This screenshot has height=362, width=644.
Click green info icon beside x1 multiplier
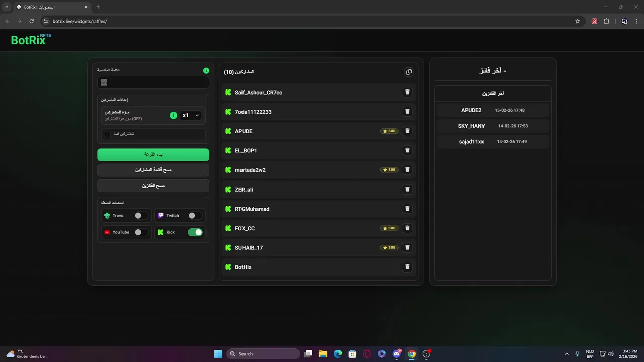pos(173,115)
